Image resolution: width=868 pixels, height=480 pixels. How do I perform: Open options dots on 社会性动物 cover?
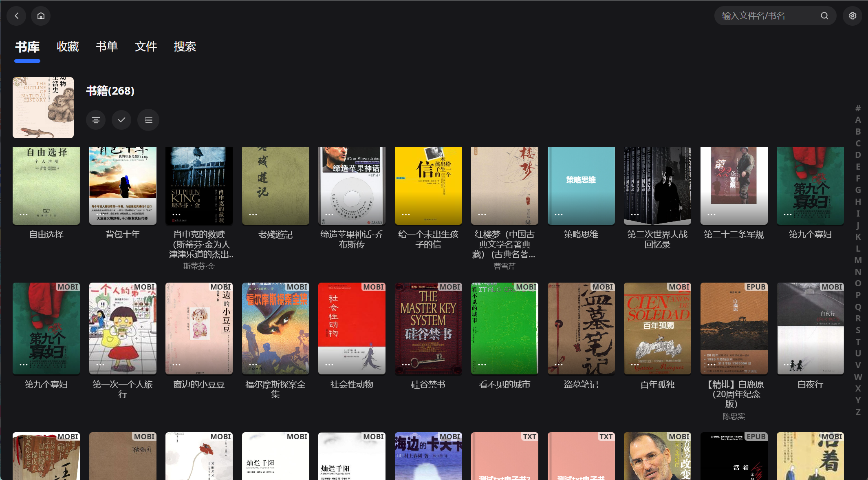(x=329, y=365)
